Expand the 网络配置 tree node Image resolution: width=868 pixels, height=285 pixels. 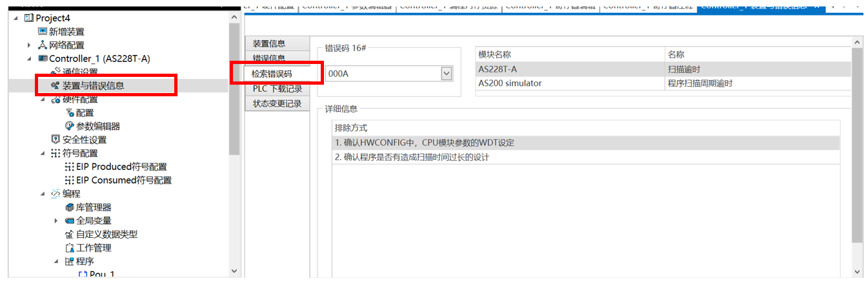point(29,45)
